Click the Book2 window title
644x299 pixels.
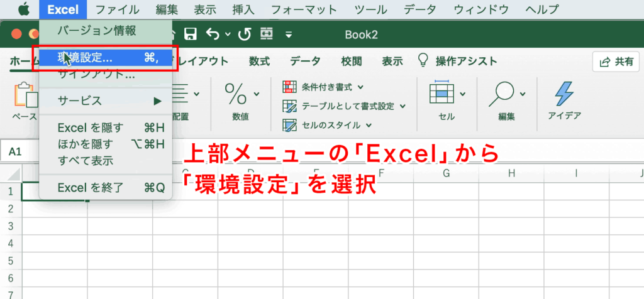point(361,35)
